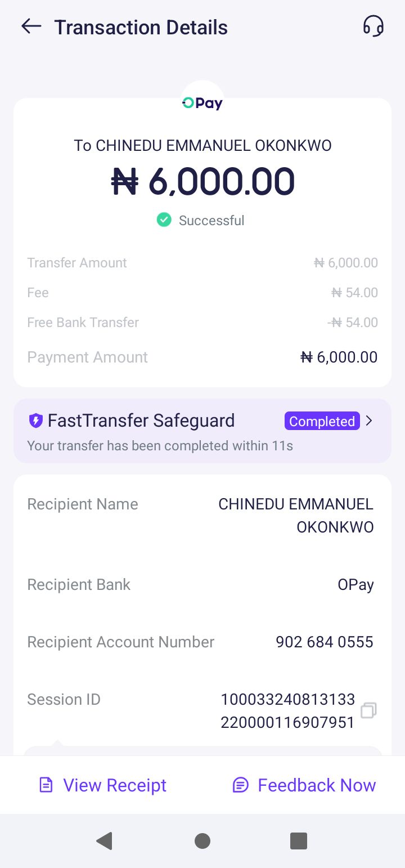The width and height of the screenshot is (405, 868).
Task: Tap the back arrow icon
Action: 31,26
